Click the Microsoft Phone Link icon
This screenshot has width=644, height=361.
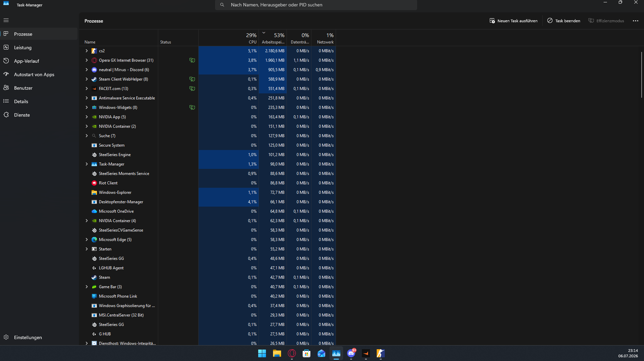pyautogui.click(x=94, y=296)
